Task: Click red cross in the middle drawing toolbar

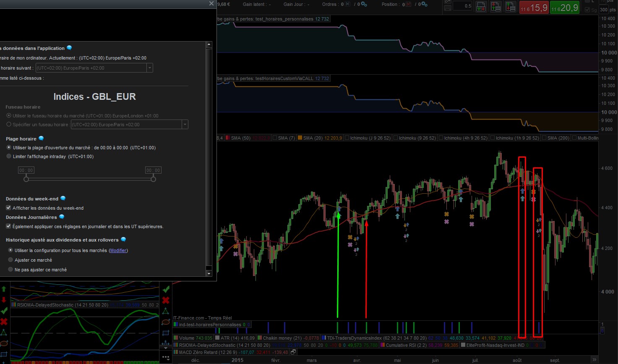Action: click(166, 300)
